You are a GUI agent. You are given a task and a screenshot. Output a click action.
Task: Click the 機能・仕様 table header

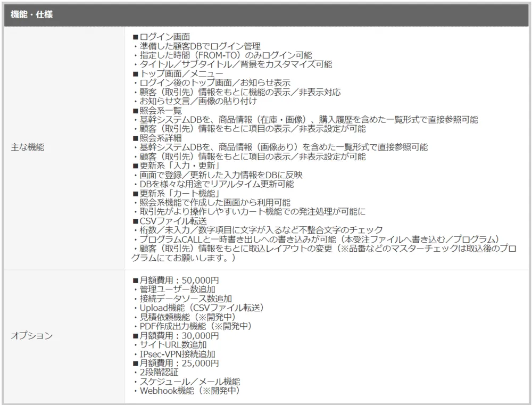tap(31, 14)
